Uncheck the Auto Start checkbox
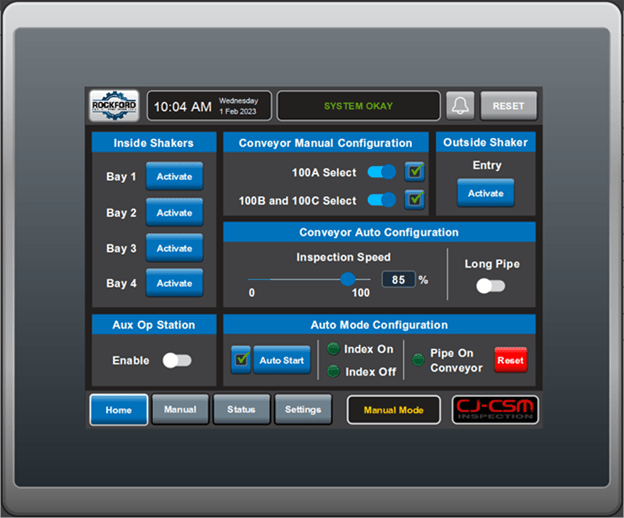The width and height of the screenshot is (624, 518). (241, 360)
